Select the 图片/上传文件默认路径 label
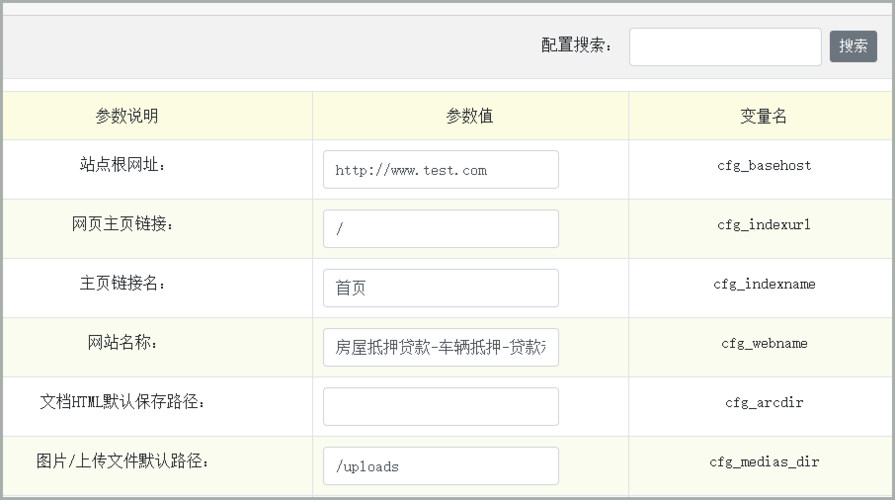Viewport: 895px width, 500px height. pyautogui.click(x=123, y=461)
